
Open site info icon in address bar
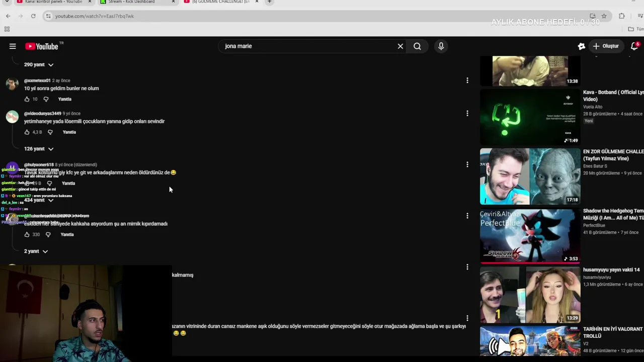[x=48, y=16]
